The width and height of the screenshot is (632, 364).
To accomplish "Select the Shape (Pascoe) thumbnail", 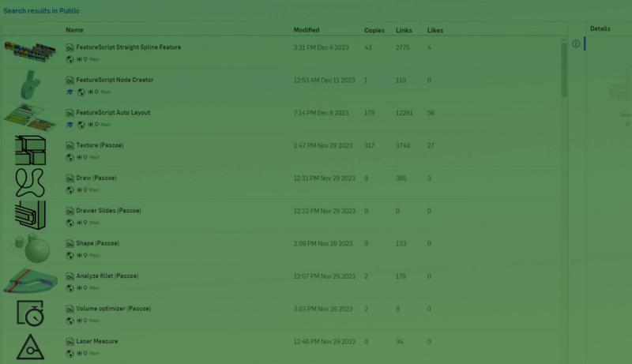I will click(31, 248).
